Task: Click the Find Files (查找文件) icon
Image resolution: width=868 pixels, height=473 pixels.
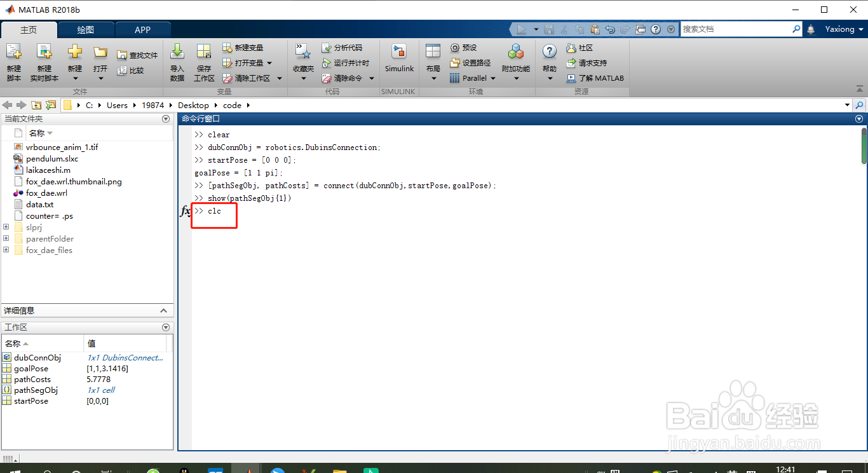Action: pos(122,55)
